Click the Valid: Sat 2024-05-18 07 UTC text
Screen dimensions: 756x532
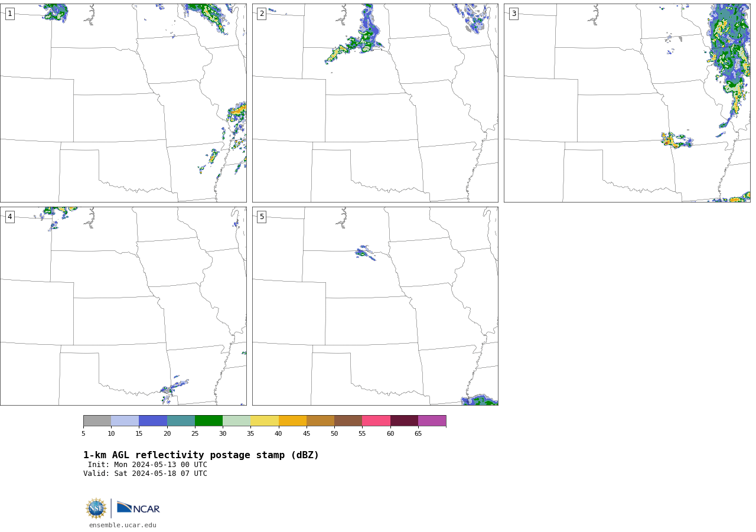145,474
